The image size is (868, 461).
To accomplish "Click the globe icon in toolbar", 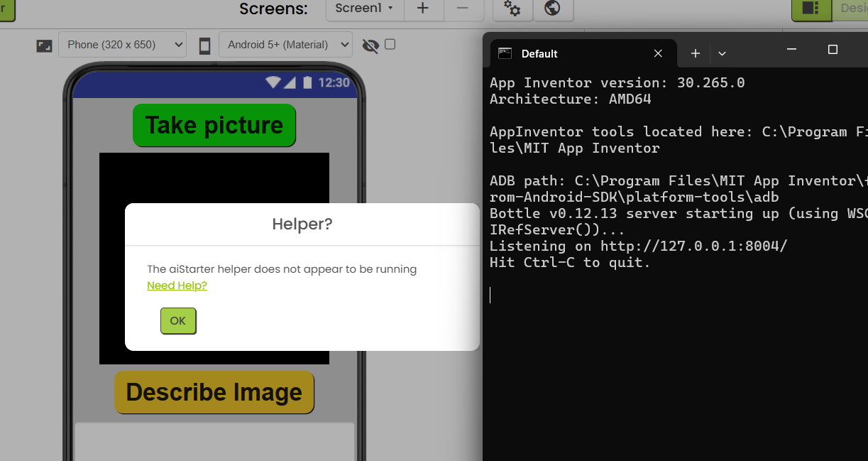I will 552,9.
